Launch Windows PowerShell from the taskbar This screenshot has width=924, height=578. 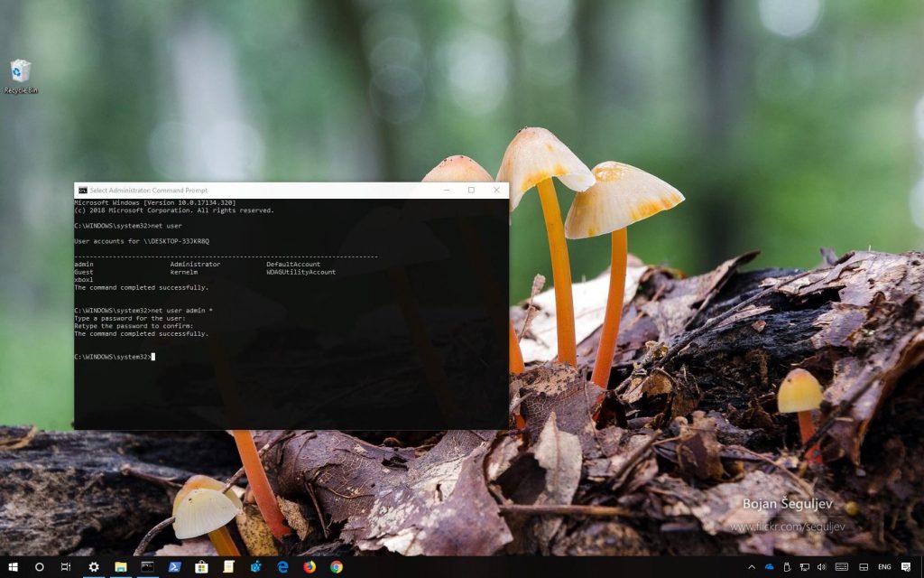click(176, 566)
